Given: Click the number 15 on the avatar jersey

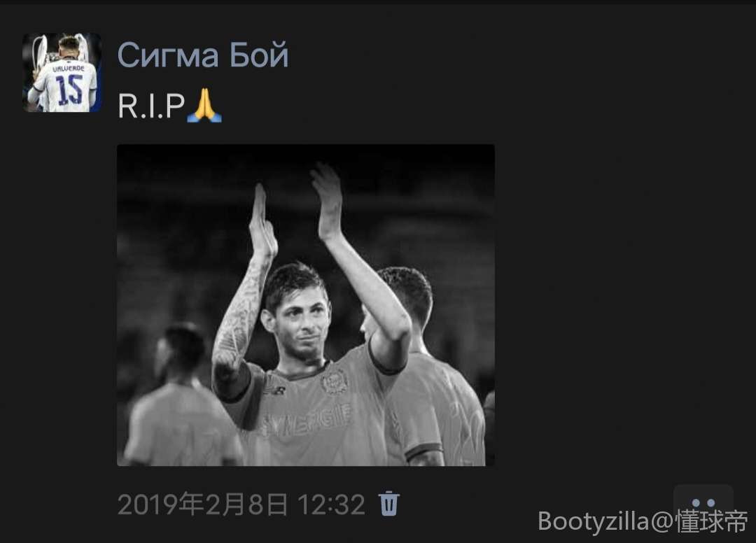Looking at the screenshot, I should point(69,90).
